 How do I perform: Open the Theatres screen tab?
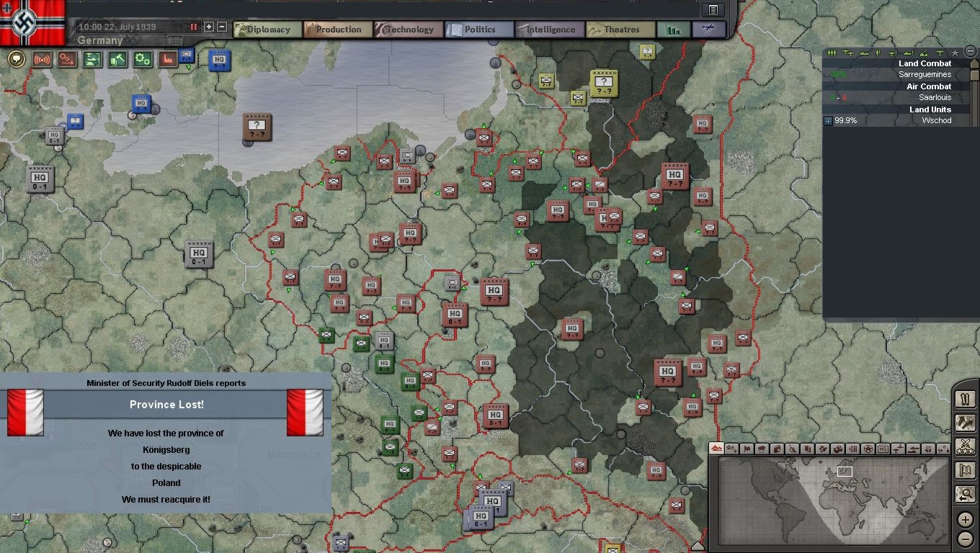pos(620,30)
